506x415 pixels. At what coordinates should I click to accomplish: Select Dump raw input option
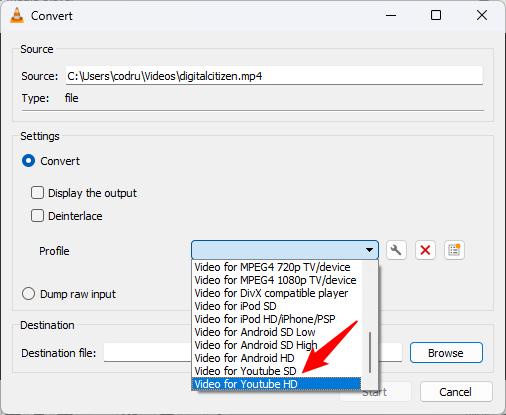click(28, 294)
